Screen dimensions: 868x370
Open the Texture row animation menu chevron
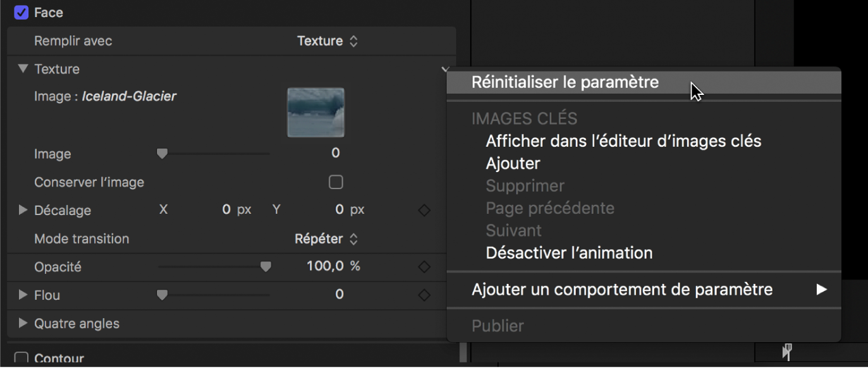(445, 70)
